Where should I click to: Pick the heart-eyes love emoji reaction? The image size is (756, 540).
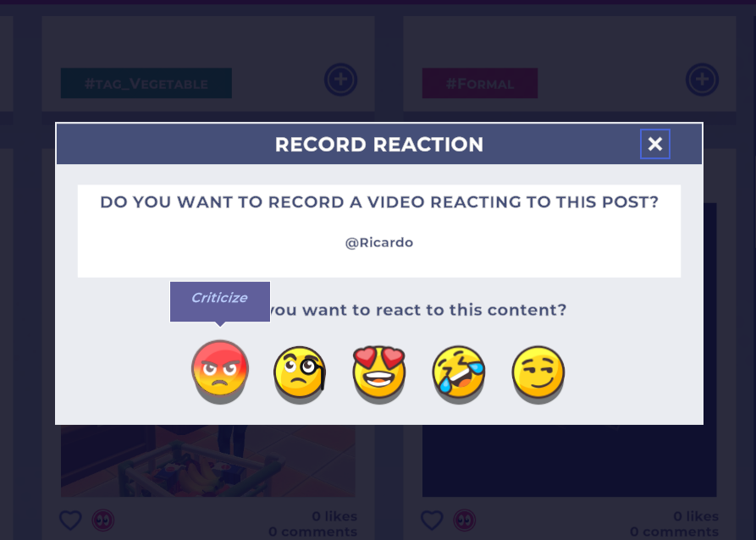pyautogui.click(x=379, y=372)
